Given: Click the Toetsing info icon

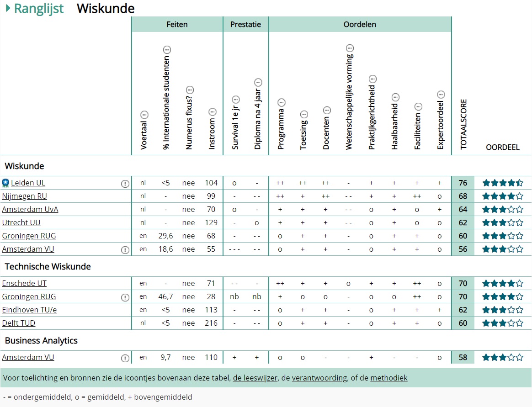Looking at the screenshot, I should pyautogui.click(x=304, y=114).
